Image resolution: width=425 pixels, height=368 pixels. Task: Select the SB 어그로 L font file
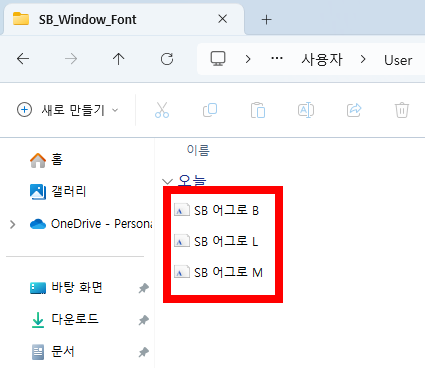coord(216,241)
